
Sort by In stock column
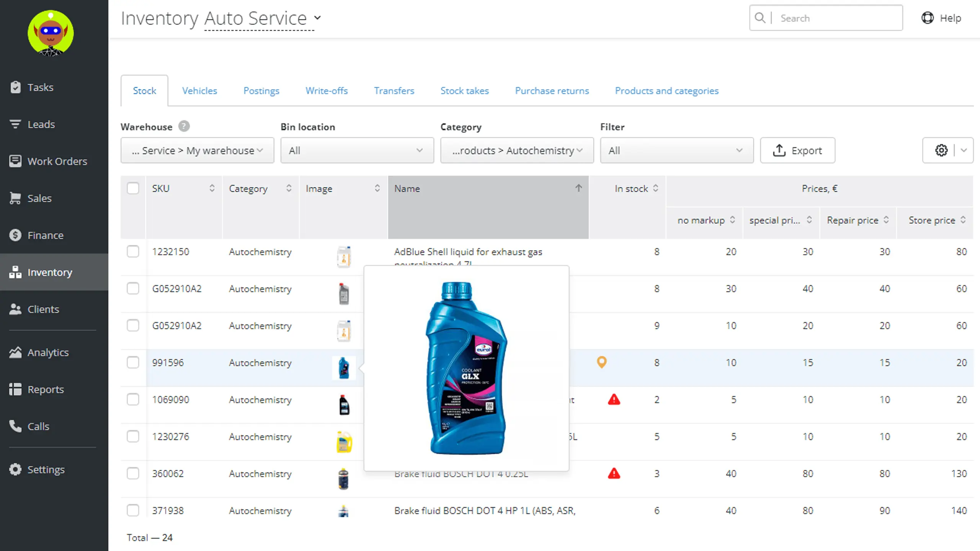[x=636, y=188]
